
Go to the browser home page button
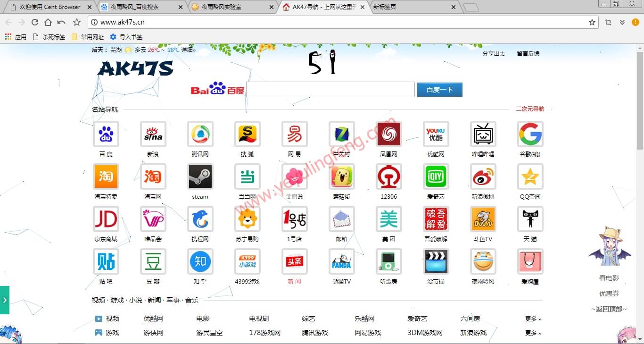[x=48, y=22]
